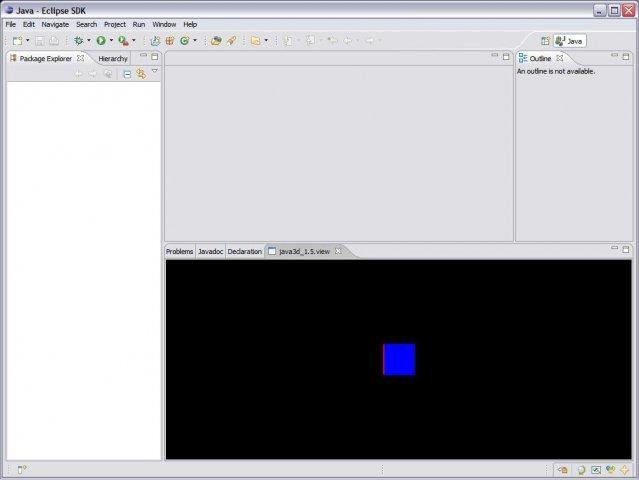Maximize the bottom view panel
The width and height of the screenshot is (639, 480).
point(626,249)
